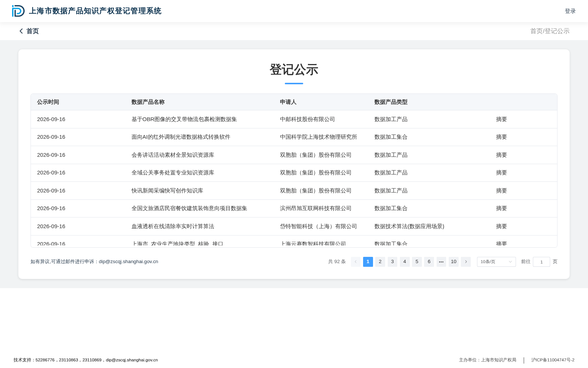
Task: Go back via 首页 link
Action: click(x=33, y=31)
